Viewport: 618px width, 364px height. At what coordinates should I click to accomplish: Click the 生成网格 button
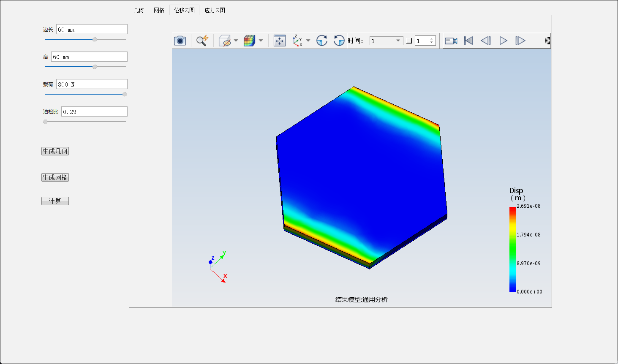(55, 177)
